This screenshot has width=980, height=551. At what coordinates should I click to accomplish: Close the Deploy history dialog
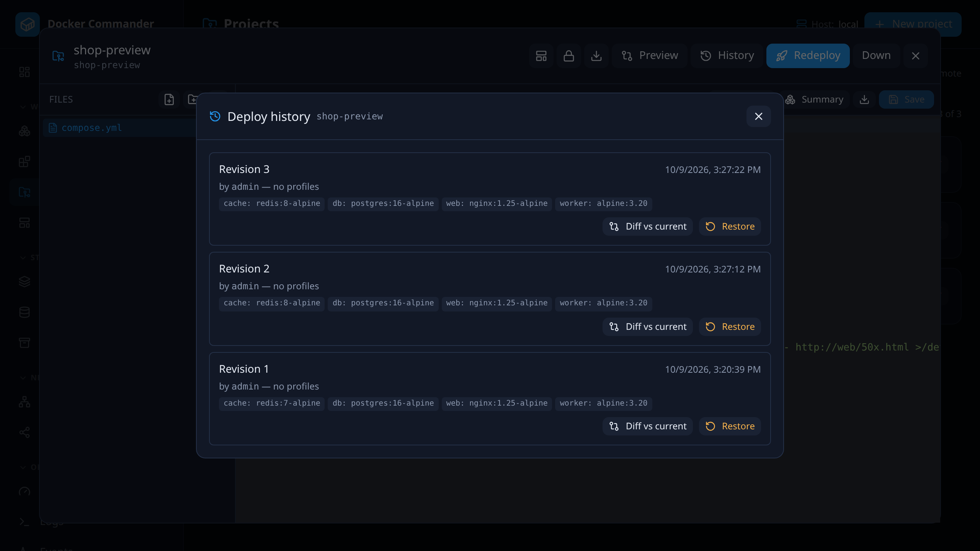tap(758, 116)
